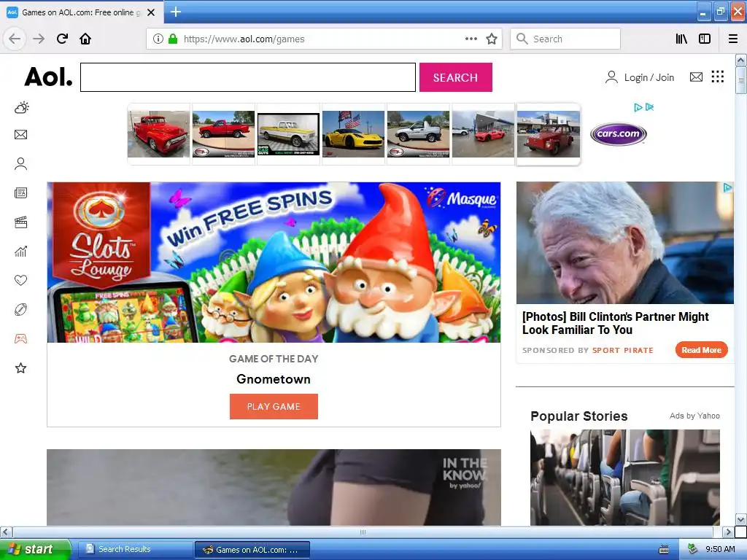Select Games on AOL.com taskbar button

[252, 550]
